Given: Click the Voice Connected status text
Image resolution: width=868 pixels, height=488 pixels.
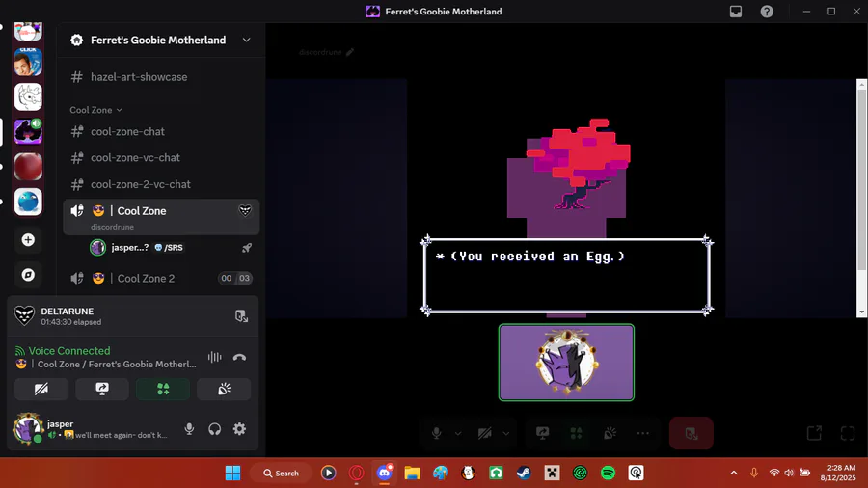Looking at the screenshot, I should click(69, 351).
